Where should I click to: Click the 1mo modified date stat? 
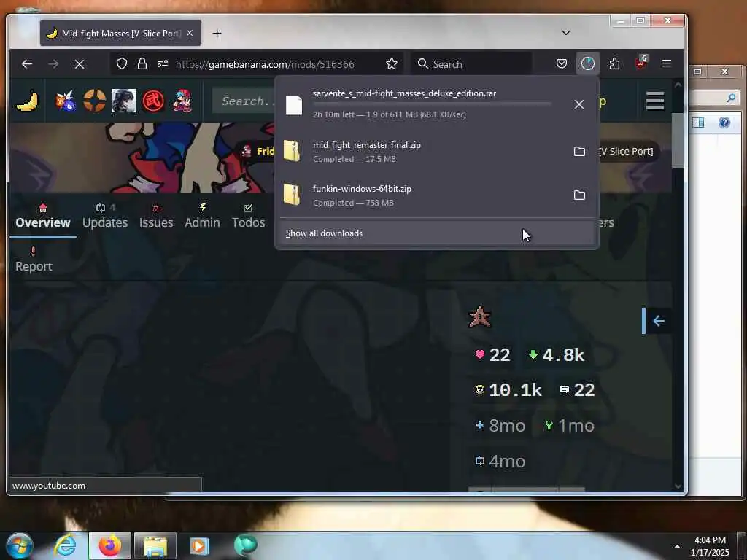click(x=570, y=426)
